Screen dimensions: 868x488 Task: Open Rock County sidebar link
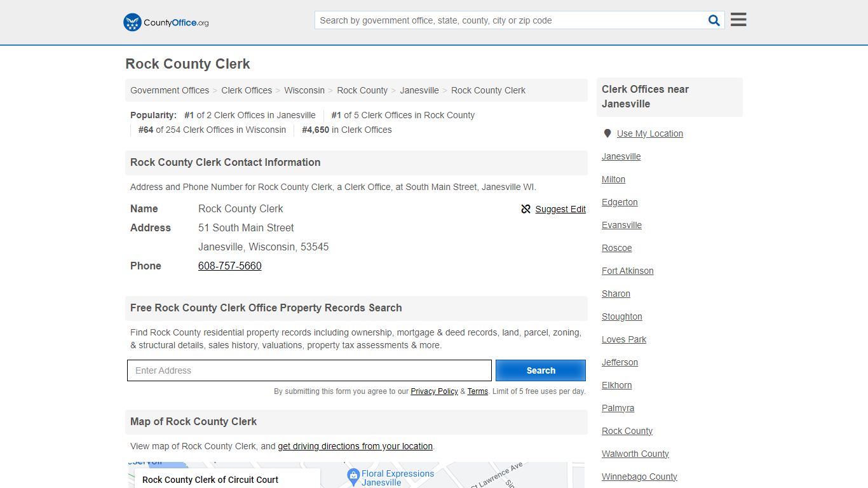[627, 431]
